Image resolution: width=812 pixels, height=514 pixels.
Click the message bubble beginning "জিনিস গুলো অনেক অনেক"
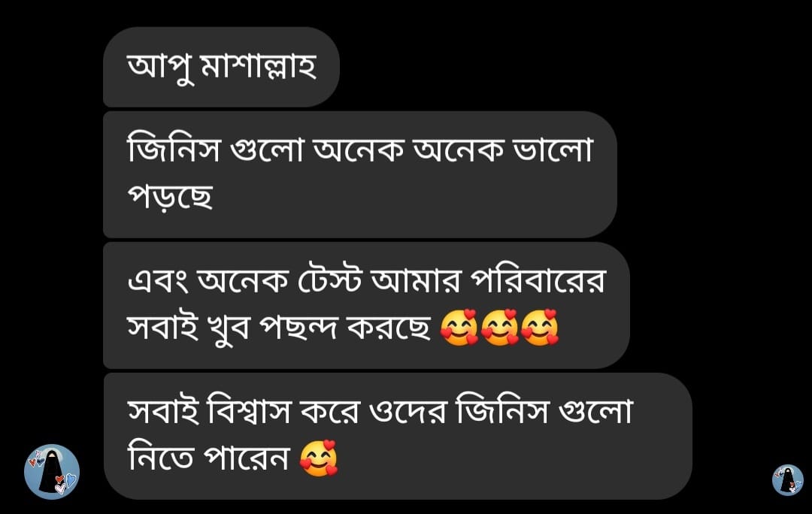[x=360, y=174]
